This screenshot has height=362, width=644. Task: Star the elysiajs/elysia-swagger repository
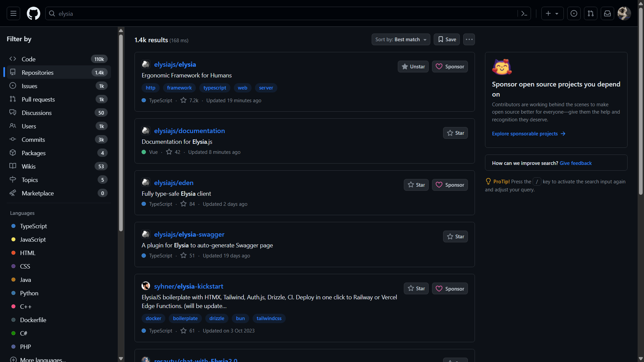pyautogui.click(x=455, y=237)
